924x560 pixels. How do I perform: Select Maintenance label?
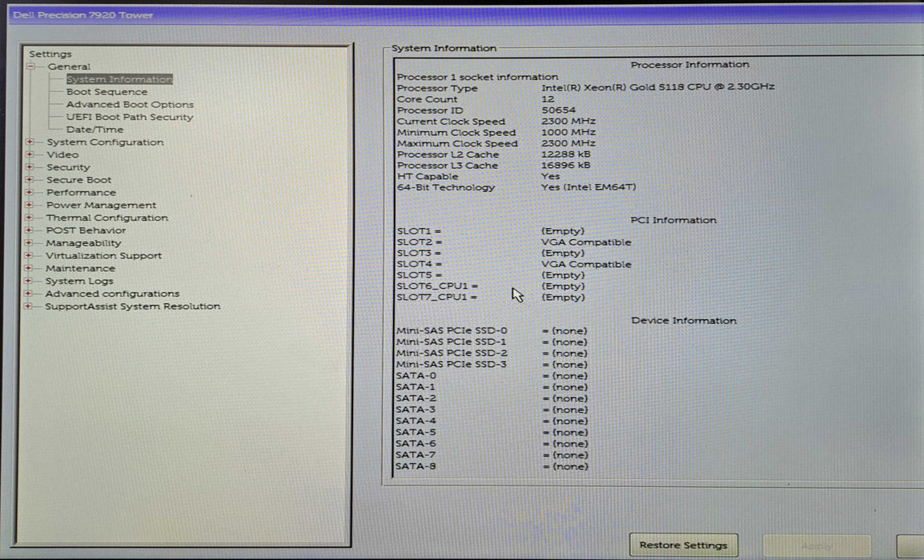[x=80, y=268]
